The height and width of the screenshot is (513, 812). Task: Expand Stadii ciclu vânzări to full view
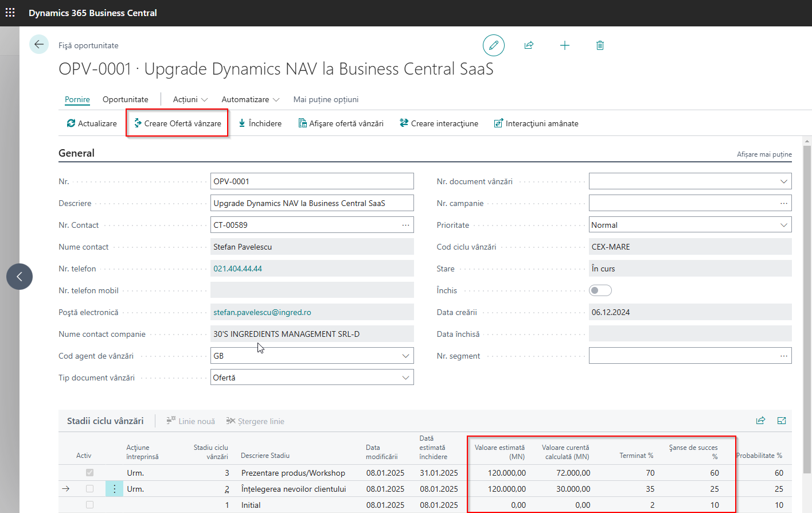(x=781, y=421)
